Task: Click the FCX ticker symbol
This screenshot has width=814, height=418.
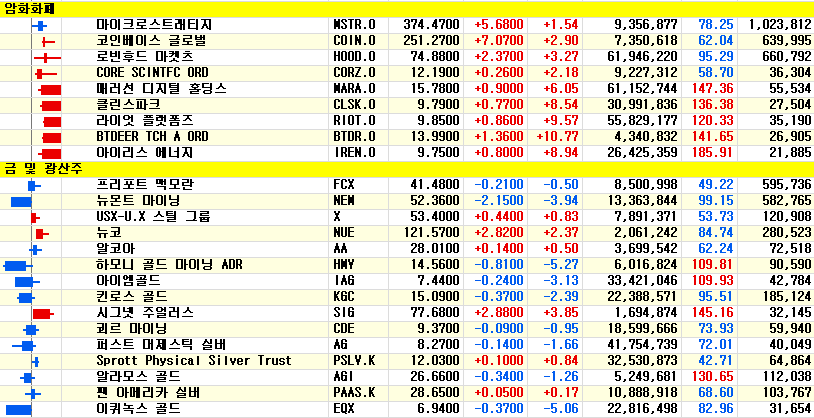Action: 344,184
